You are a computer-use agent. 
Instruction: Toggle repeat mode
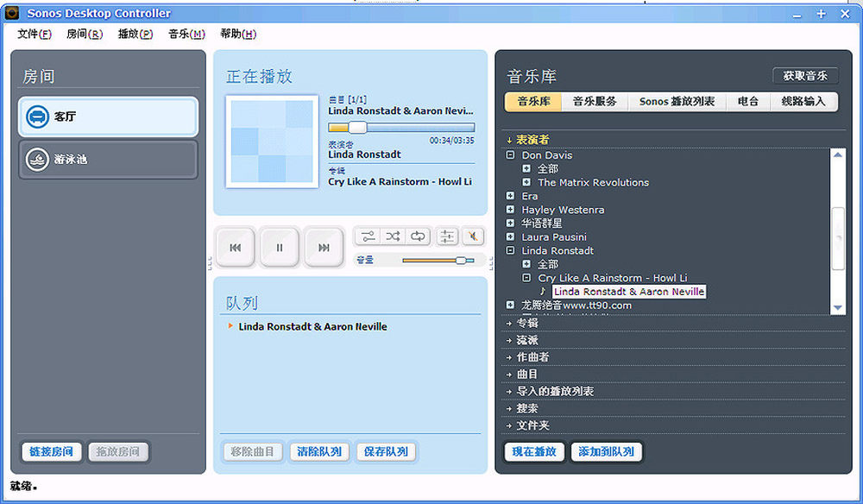418,236
